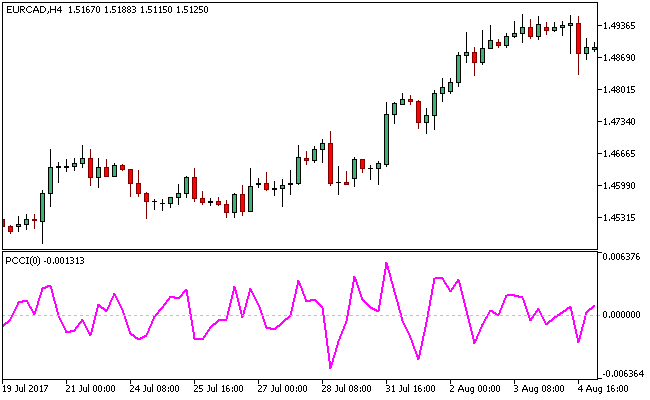The image size is (650, 400).
Task: Click the 0.006376 indicator scale value
Action: [x=621, y=257]
